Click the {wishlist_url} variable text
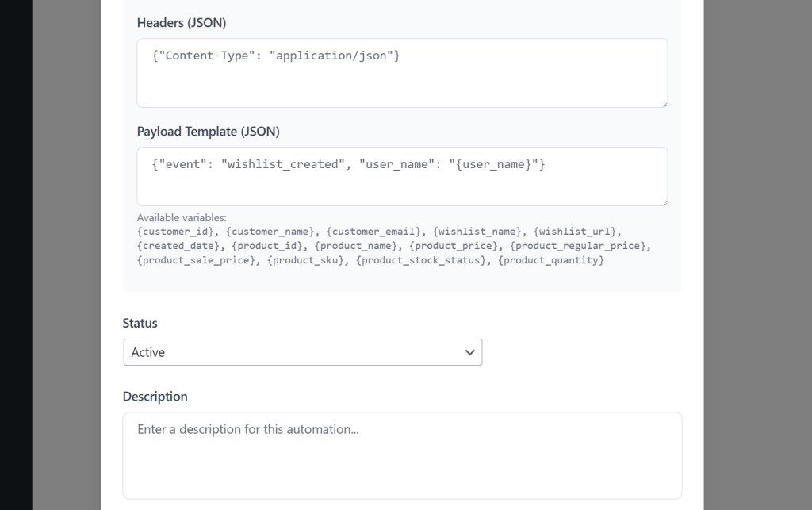 coord(575,232)
